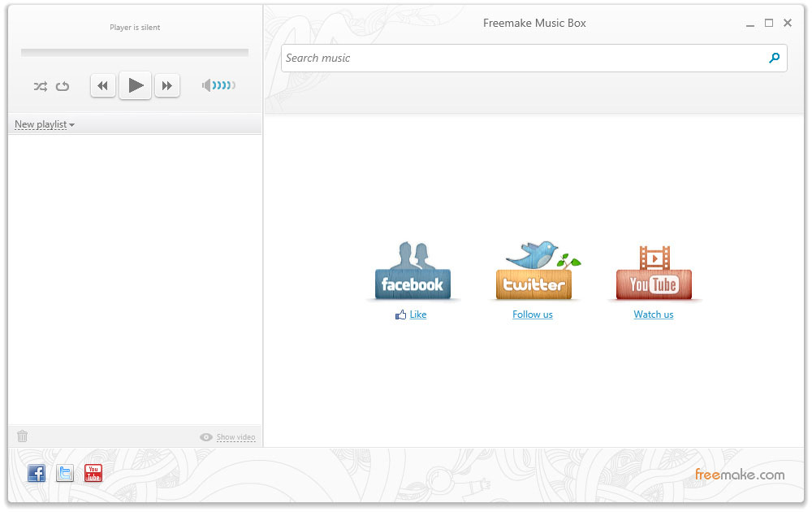Open the New playlist dropdown
Viewport: 812px width, 512px height.
(45, 124)
